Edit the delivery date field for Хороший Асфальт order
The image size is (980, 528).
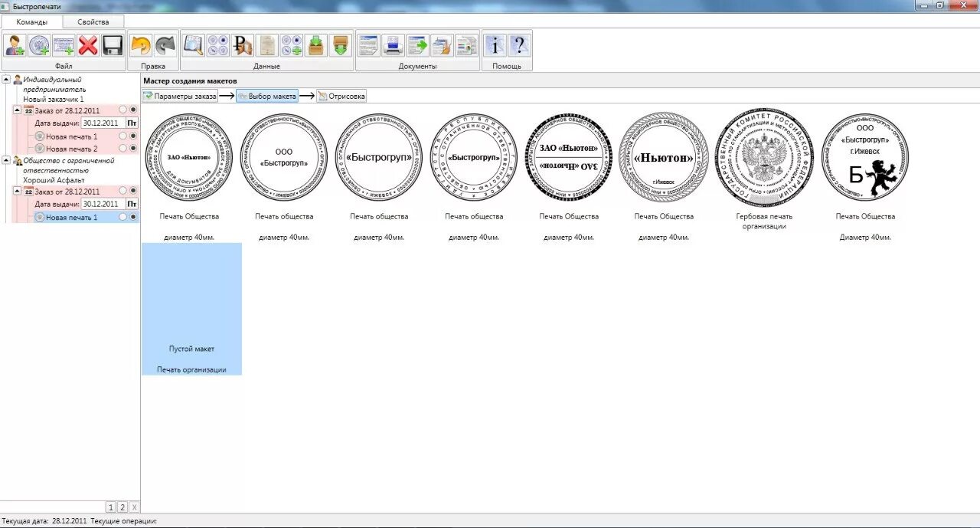(x=103, y=204)
